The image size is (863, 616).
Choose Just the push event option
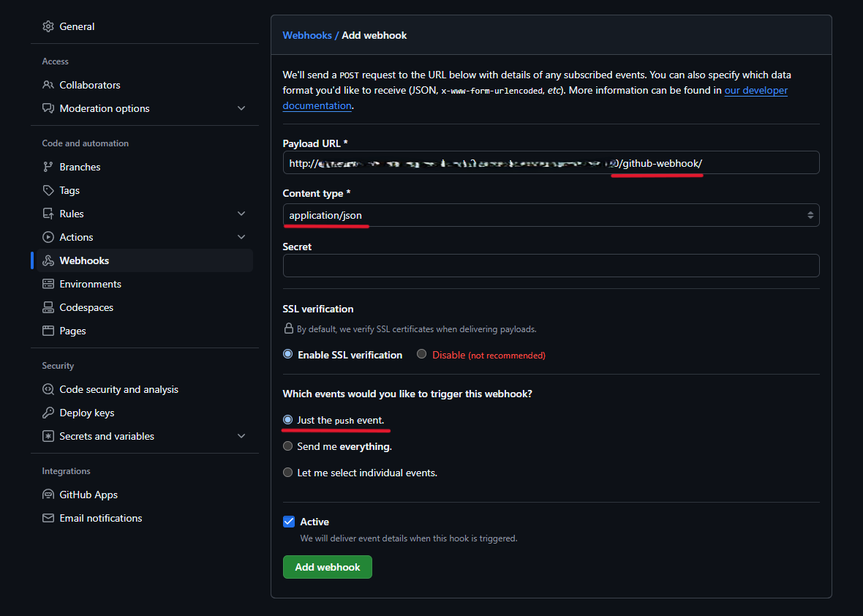(288, 419)
